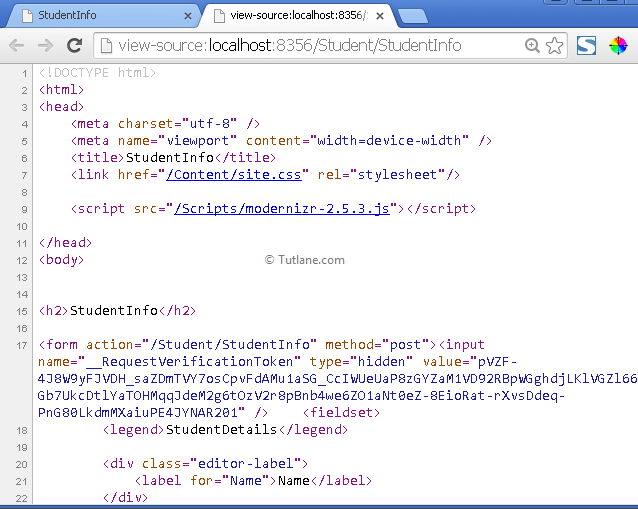
Task: Select the view-source:localhost:8356 tab
Action: tap(297, 15)
